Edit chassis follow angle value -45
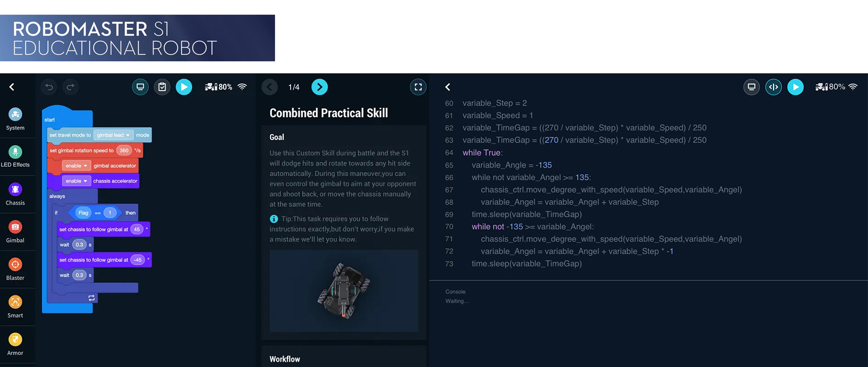This screenshot has width=868, height=367. tap(138, 260)
